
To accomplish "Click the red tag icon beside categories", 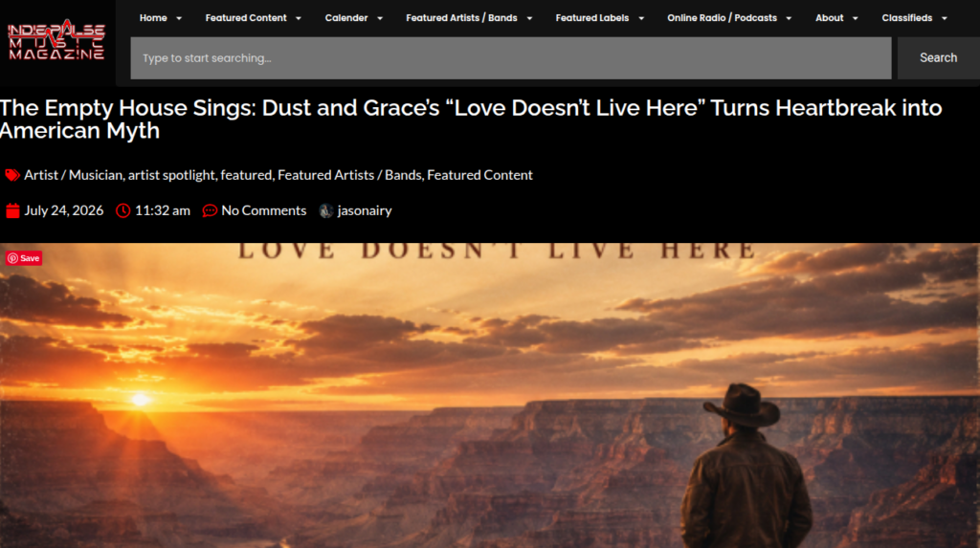I will point(12,175).
